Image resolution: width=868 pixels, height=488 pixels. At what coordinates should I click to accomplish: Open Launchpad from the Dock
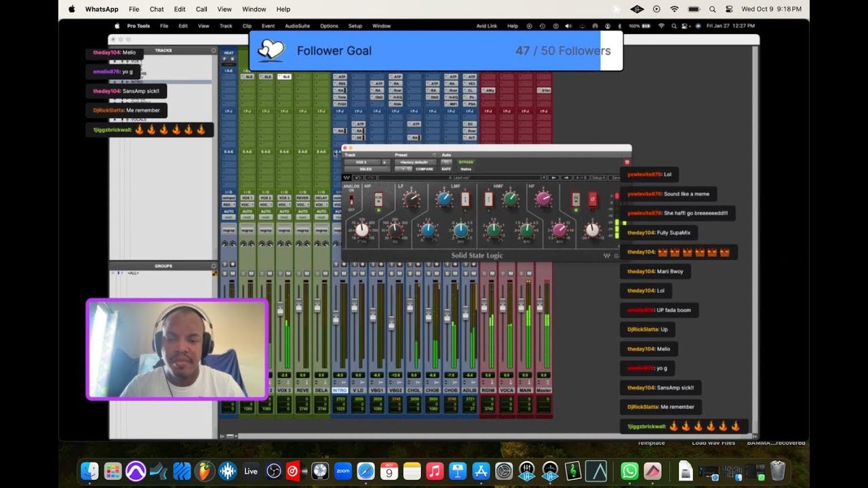(x=113, y=471)
